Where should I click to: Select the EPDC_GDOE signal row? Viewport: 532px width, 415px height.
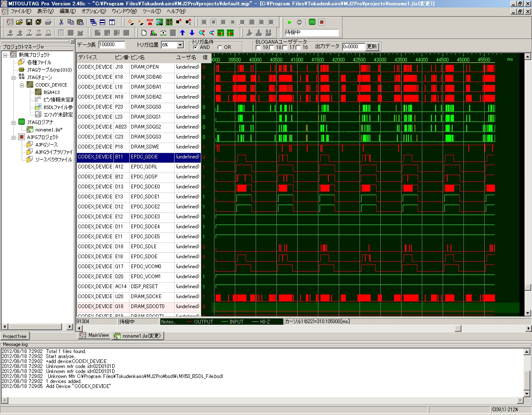click(x=144, y=157)
